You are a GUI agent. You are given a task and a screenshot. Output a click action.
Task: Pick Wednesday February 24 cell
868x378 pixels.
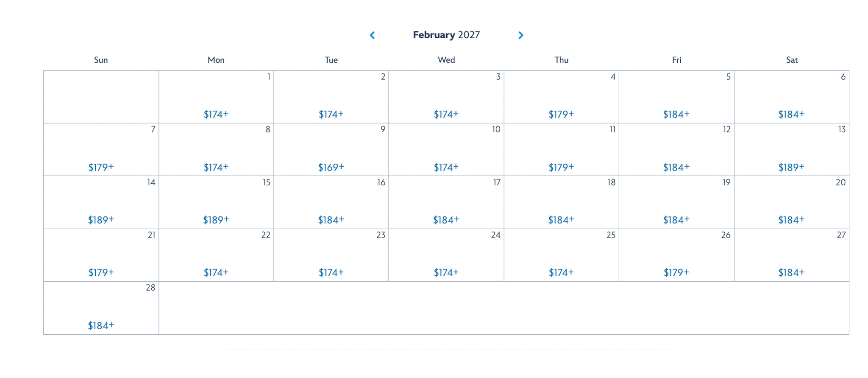446,255
